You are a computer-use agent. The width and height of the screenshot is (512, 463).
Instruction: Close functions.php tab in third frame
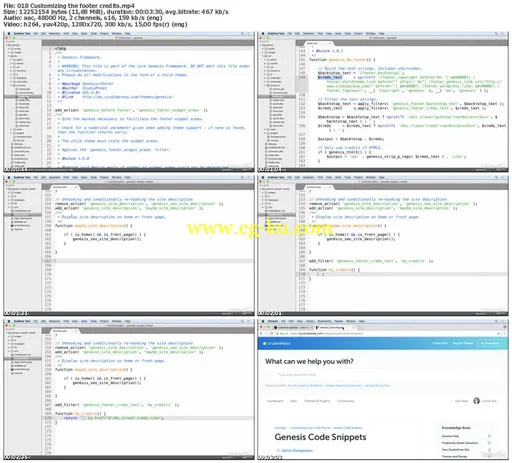pyautogui.click(x=76, y=187)
